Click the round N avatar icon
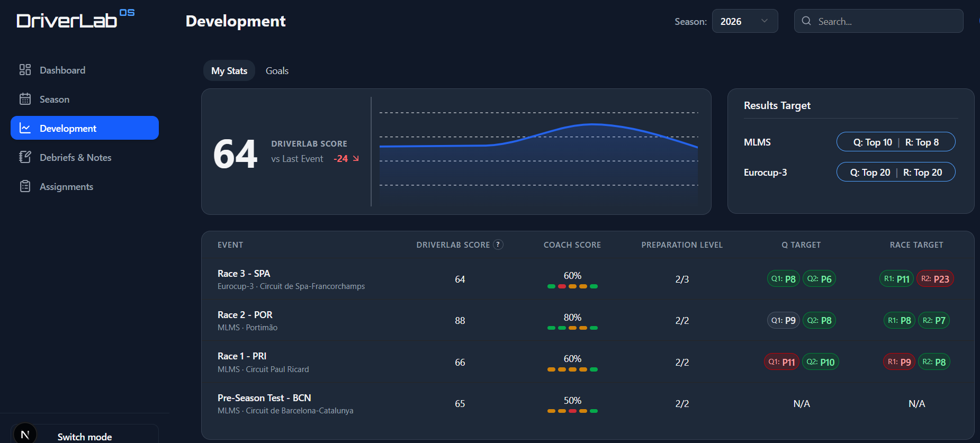Screen dimensions: 980x443 coord(25,435)
